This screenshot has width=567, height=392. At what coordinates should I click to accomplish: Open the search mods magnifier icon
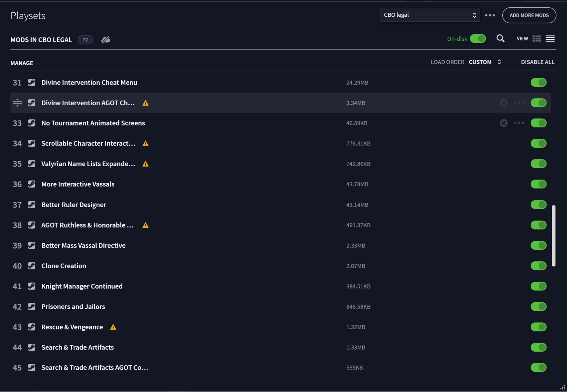click(500, 38)
